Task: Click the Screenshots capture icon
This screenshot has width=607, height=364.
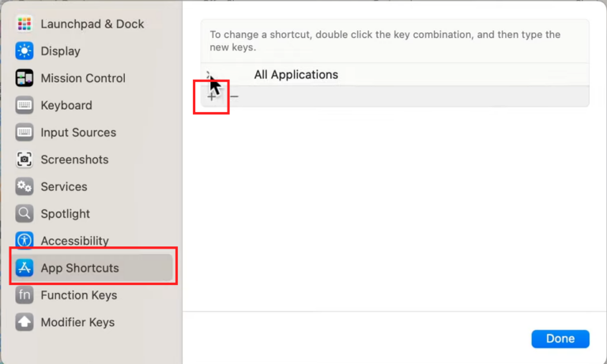Action: (25, 159)
